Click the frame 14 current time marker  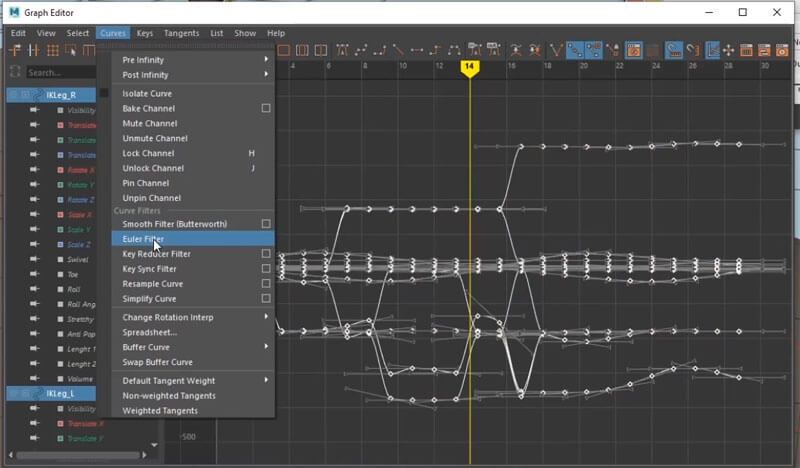469,66
